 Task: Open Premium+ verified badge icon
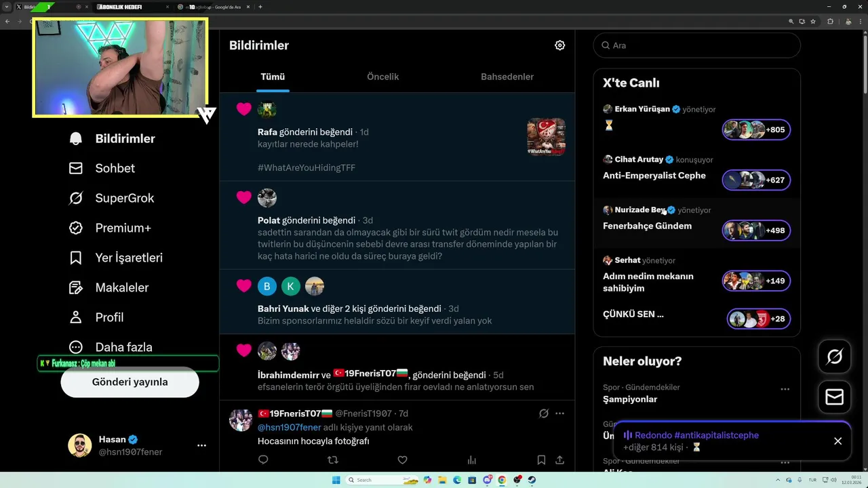(x=76, y=228)
